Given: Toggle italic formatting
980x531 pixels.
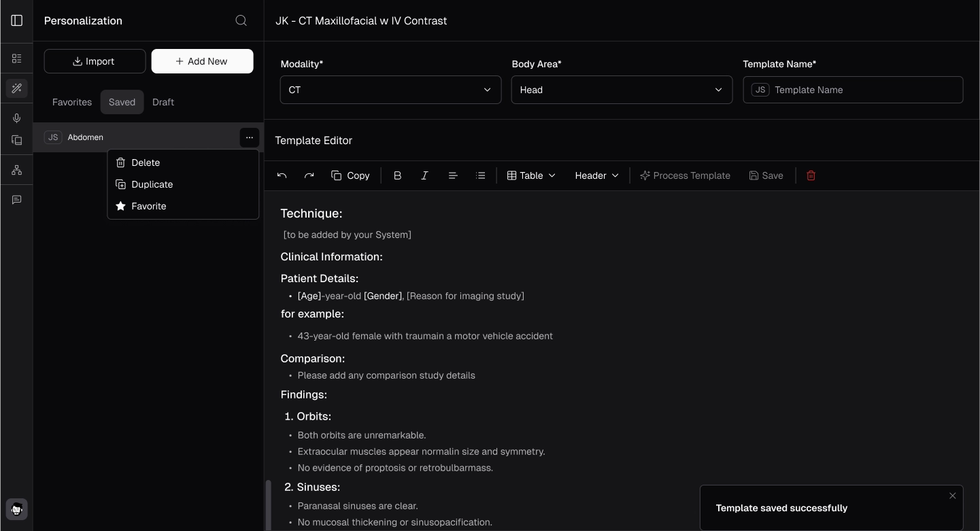Looking at the screenshot, I should (425, 175).
